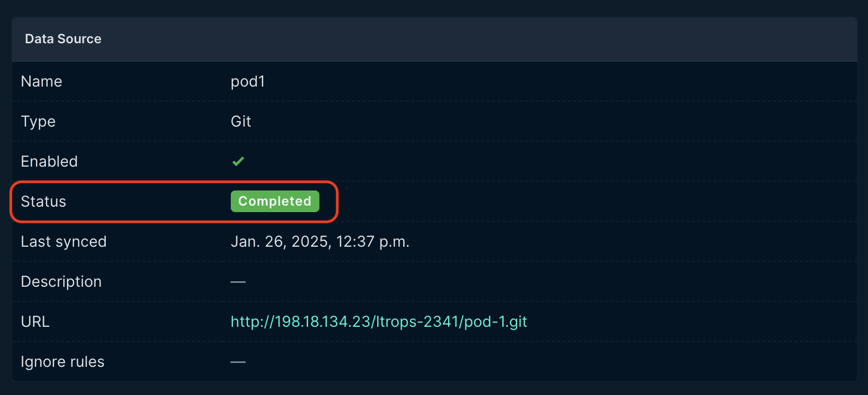
Task: Click the word Completed in the green badge
Action: [x=275, y=201]
